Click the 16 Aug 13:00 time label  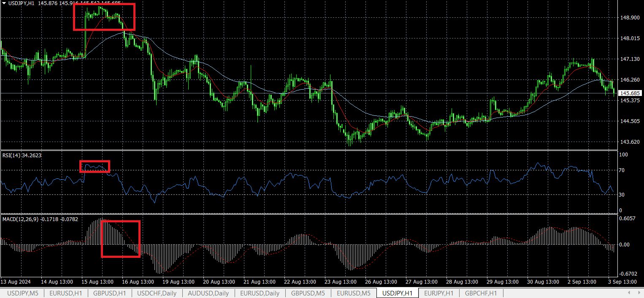tap(138, 282)
